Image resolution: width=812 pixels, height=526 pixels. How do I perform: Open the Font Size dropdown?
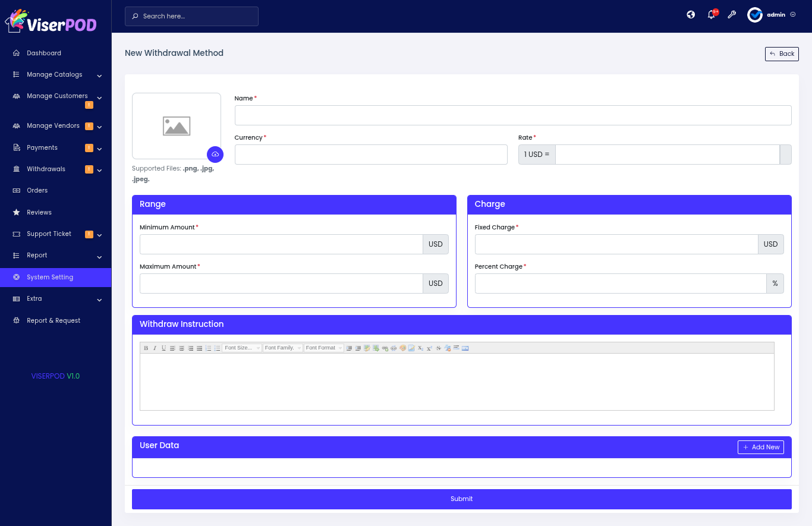click(242, 348)
